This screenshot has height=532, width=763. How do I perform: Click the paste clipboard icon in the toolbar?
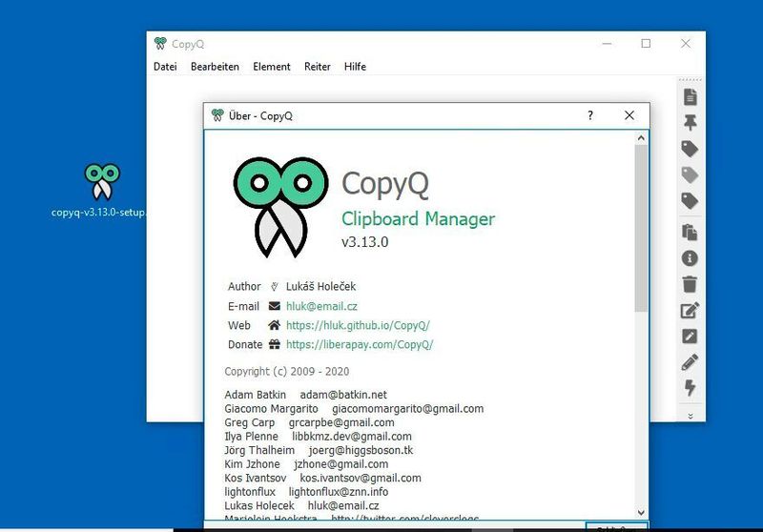point(690,232)
